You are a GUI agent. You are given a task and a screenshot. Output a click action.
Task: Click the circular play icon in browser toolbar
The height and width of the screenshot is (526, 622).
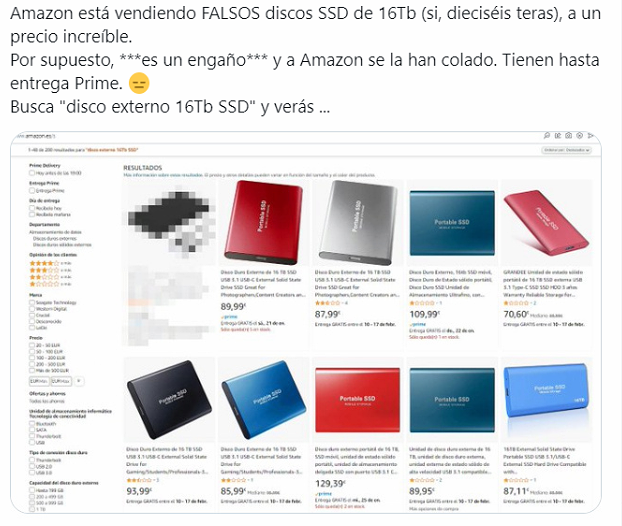click(x=580, y=136)
